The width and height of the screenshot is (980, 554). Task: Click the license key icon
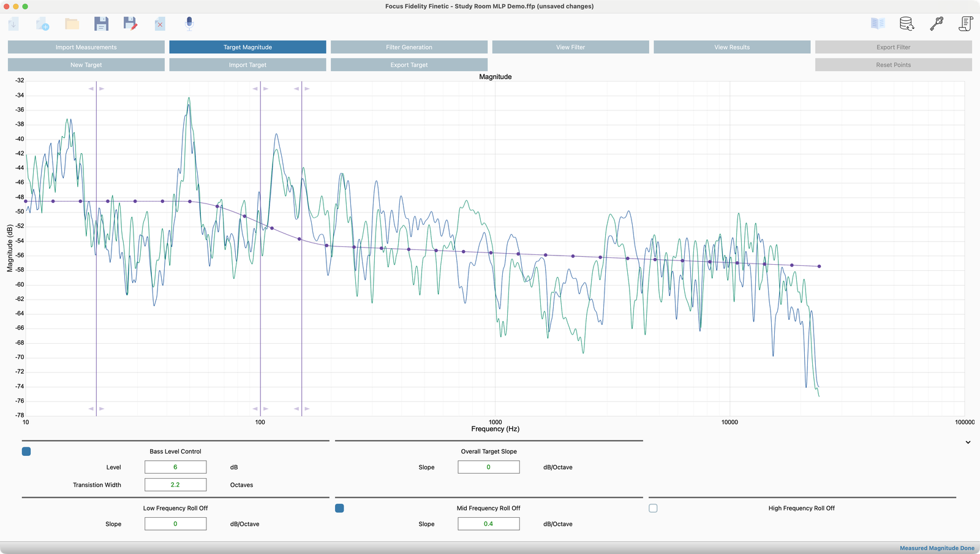[937, 24]
